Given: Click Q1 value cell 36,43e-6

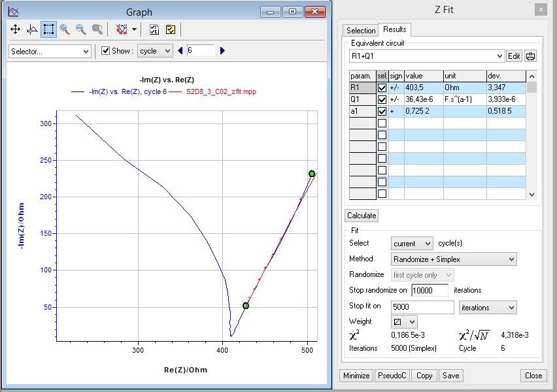Looking at the screenshot, I should (x=424, y=99).
